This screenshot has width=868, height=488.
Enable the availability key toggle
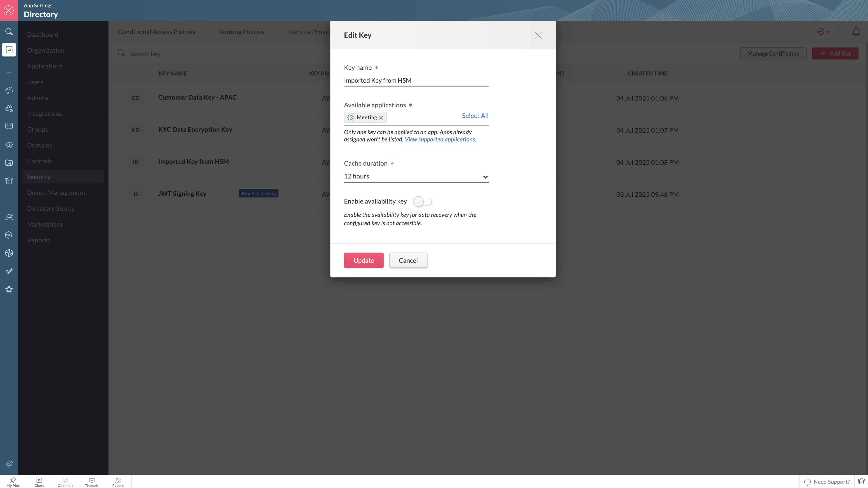click(x=422, y=201)
